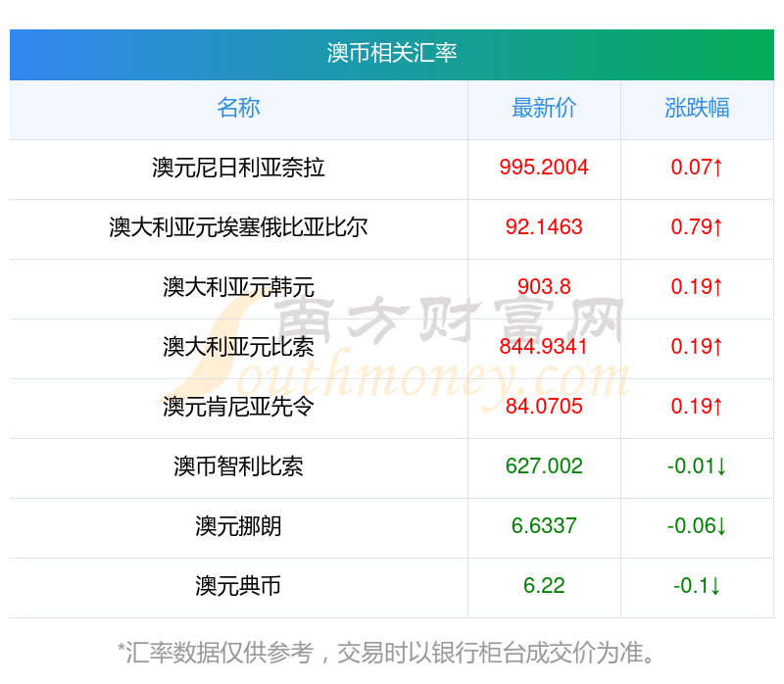
Task: Click the change value for 澳大利亚元韩元
Action: point(697,286)
